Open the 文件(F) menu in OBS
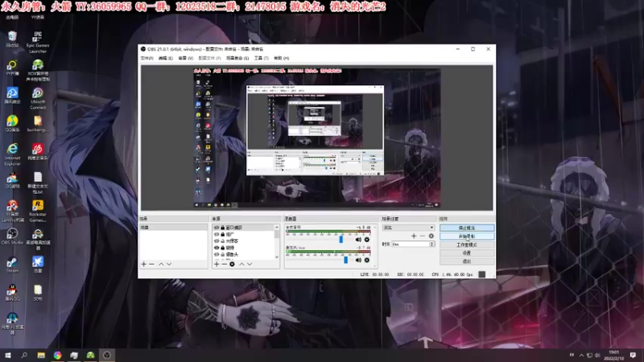The height and width of the screenshot is (362, 644). click(x=147, y=58)
